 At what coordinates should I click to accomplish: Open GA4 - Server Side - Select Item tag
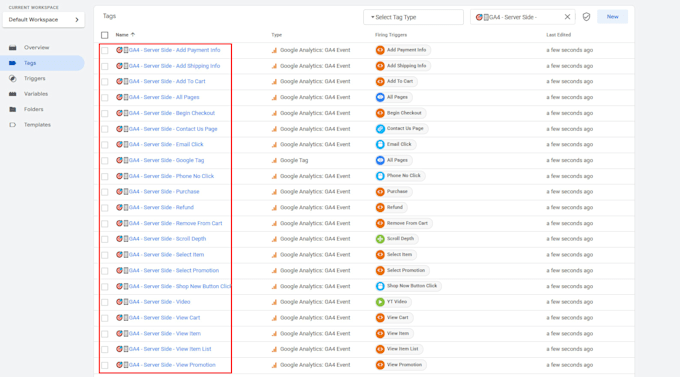166,255
